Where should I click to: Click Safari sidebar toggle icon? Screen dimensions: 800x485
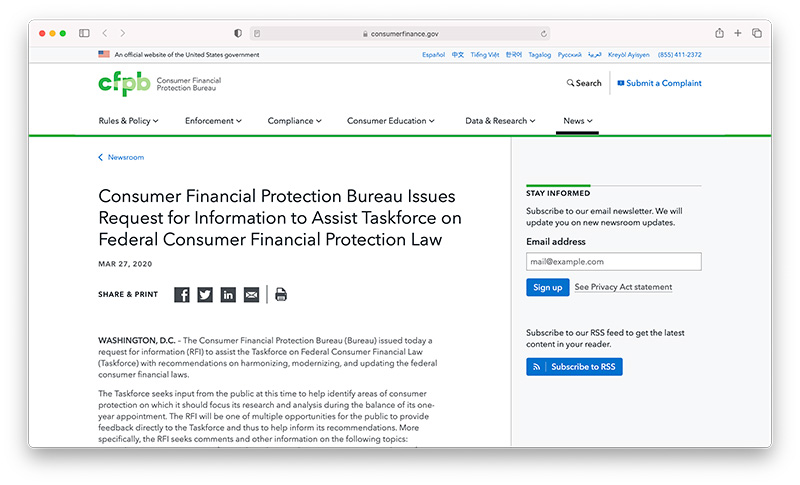pos(84,33)
